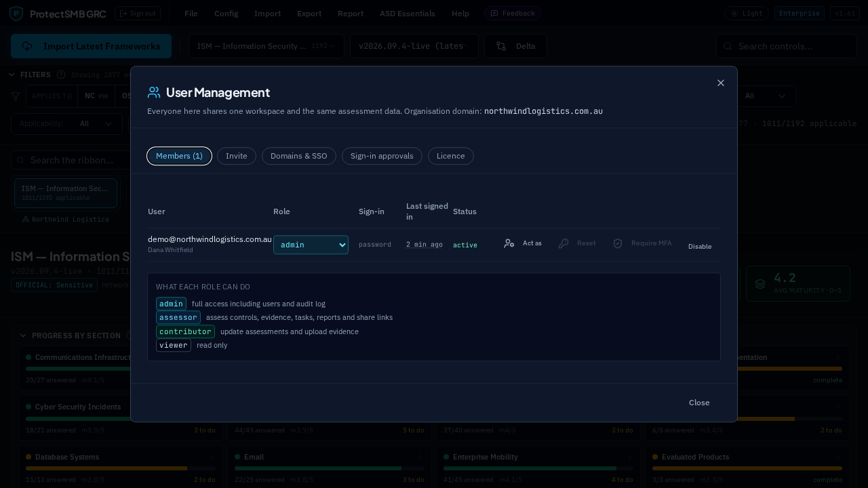This screenshot has height=488, width=868.
Task: Click the ProtectSMB GRC shield logo
Action: pos(16,14)
